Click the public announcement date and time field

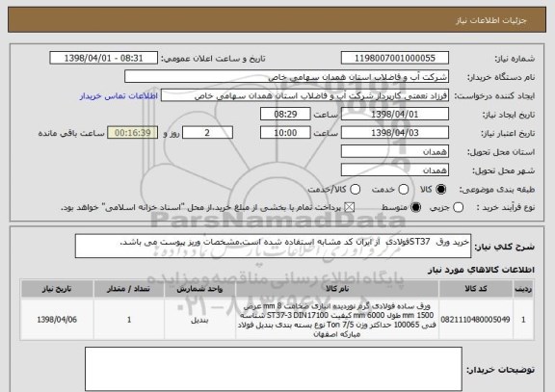[104, 58]
